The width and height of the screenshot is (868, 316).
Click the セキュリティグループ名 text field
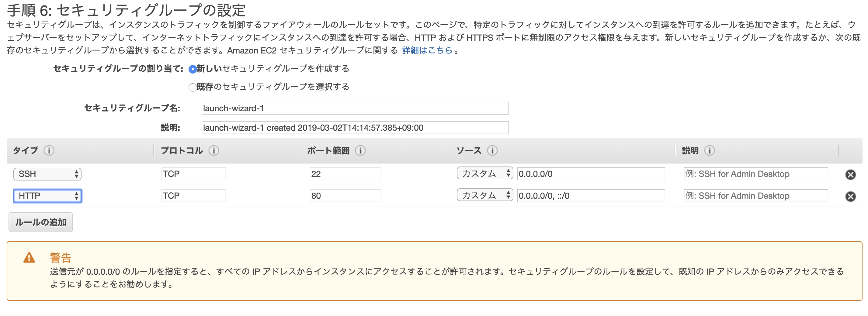[x=355, y=108]
